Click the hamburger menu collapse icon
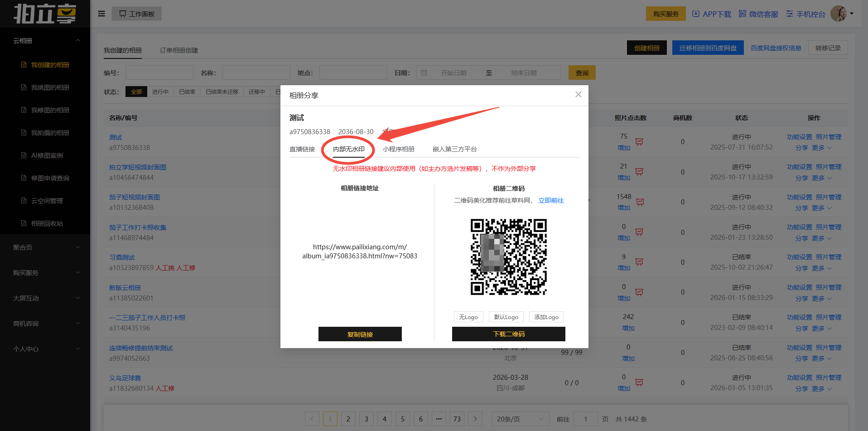 coord(101,14)
